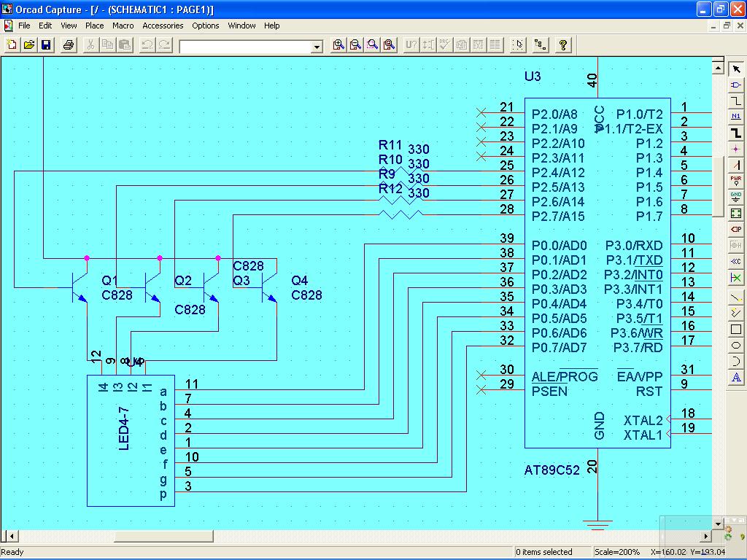Click the horizontal scrollbar thumb
This screenshot has width=747, height=560.
pos(163,536)
